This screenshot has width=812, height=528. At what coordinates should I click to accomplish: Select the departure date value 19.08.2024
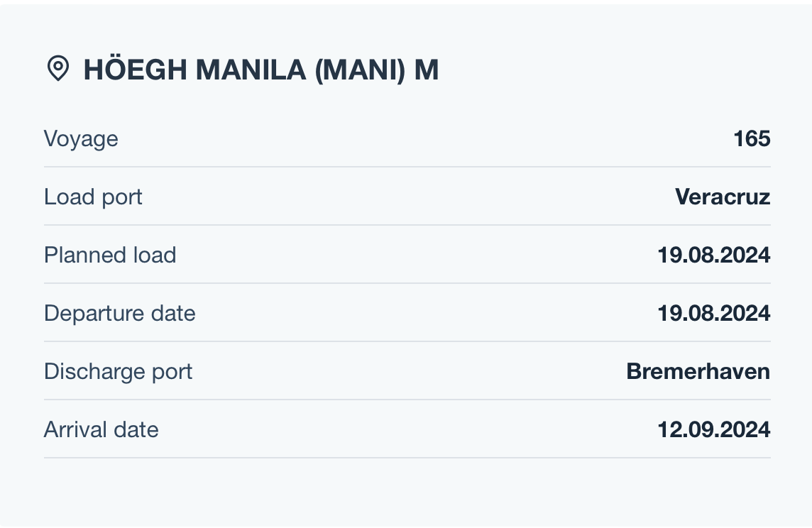click(714, 313)
